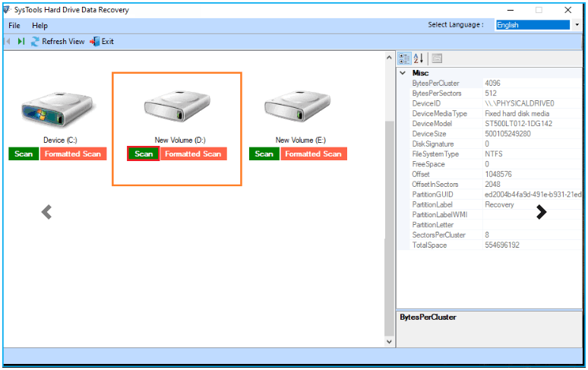Select the PartitionLabelWMI property row
This screenshot has height=370, width=588.
point(495,215)
